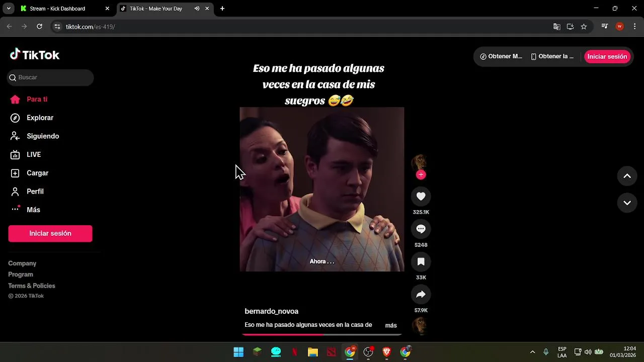
Task: Go to next video with down chevron
Action: (627, 203)
